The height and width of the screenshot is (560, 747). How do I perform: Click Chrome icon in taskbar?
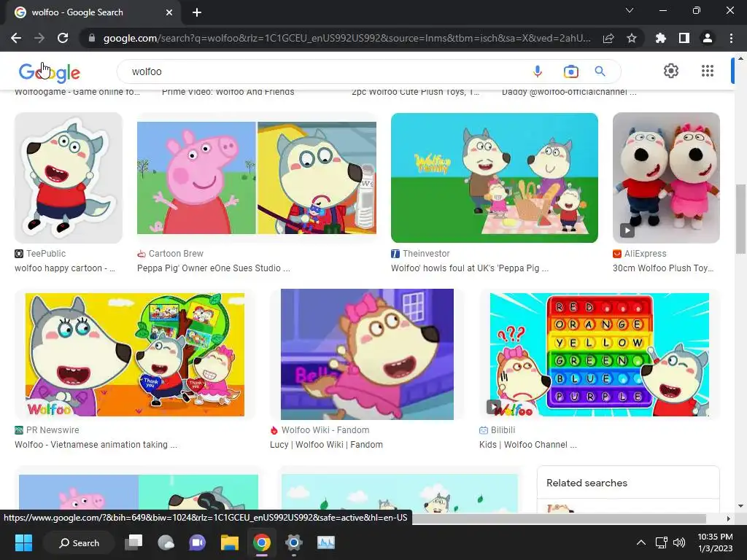point(262,542)
